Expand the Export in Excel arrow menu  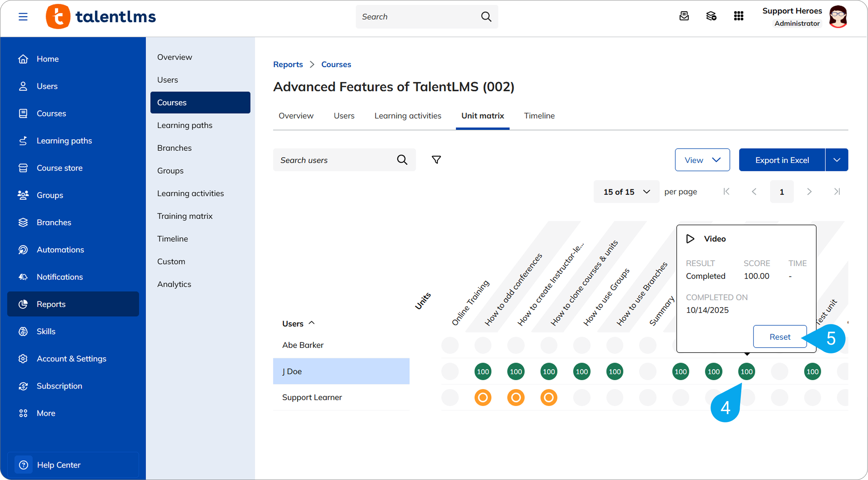(837, 160)
